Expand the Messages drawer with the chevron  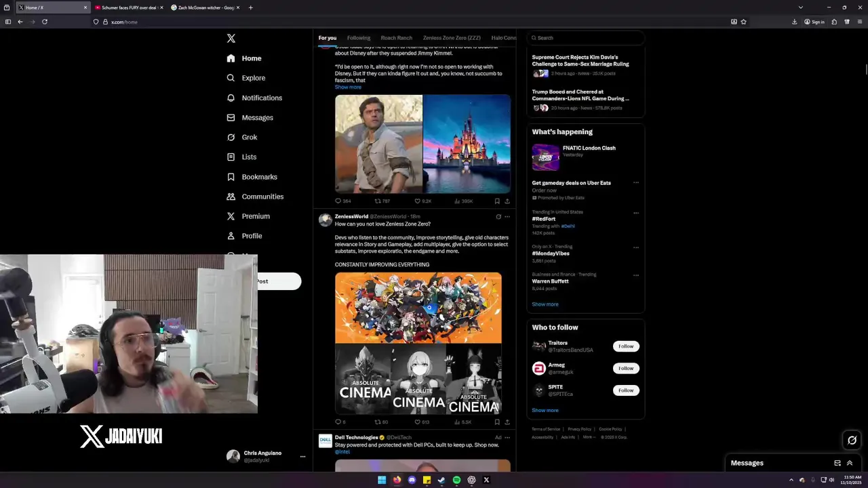(x=850, y=463)
